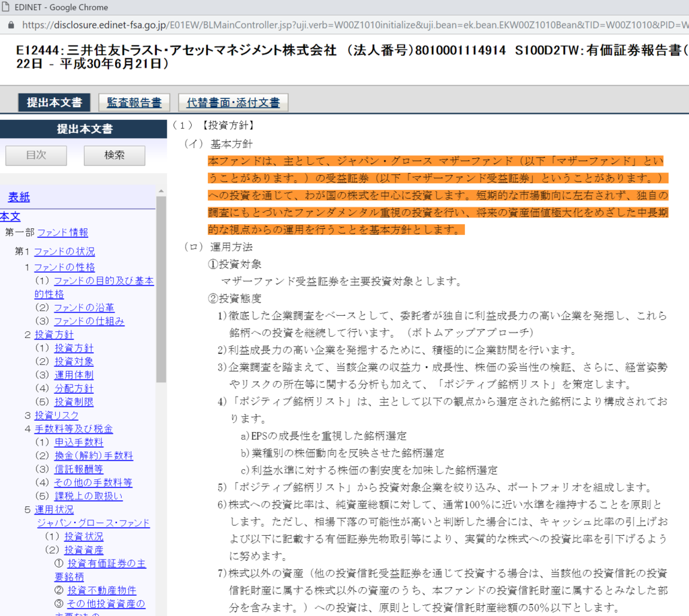Open ③ その他投資資産の link

pos(106,604)
